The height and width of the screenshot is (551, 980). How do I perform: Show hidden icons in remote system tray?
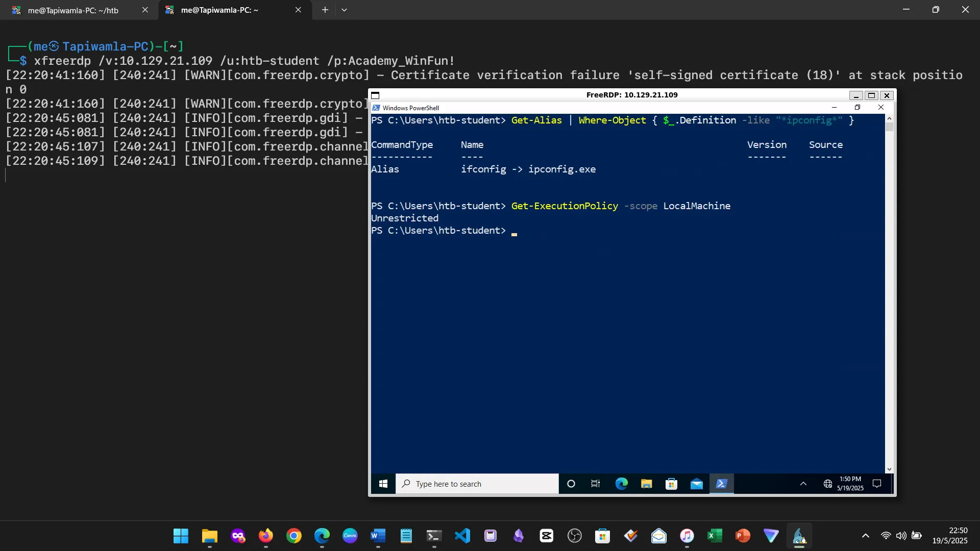[x=803, y=484]
